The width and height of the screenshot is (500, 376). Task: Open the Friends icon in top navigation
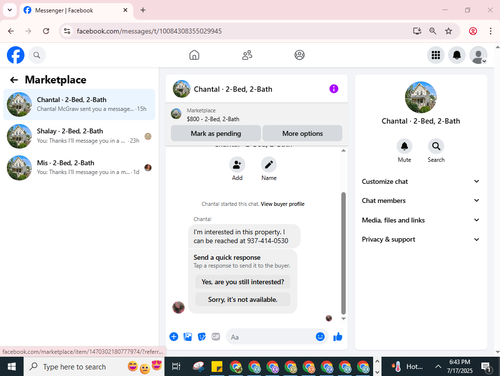click(247, 55)
